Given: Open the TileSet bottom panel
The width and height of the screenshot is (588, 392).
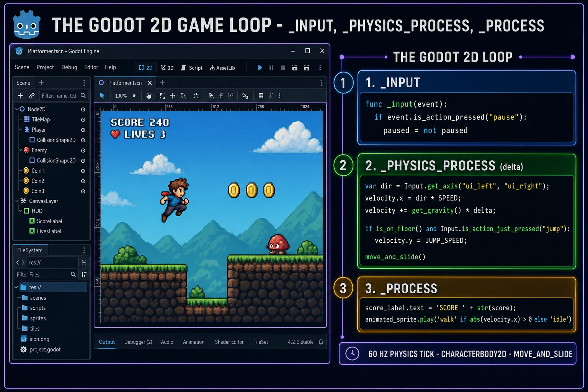Looking at the screenshot, I should click(261, 342).
